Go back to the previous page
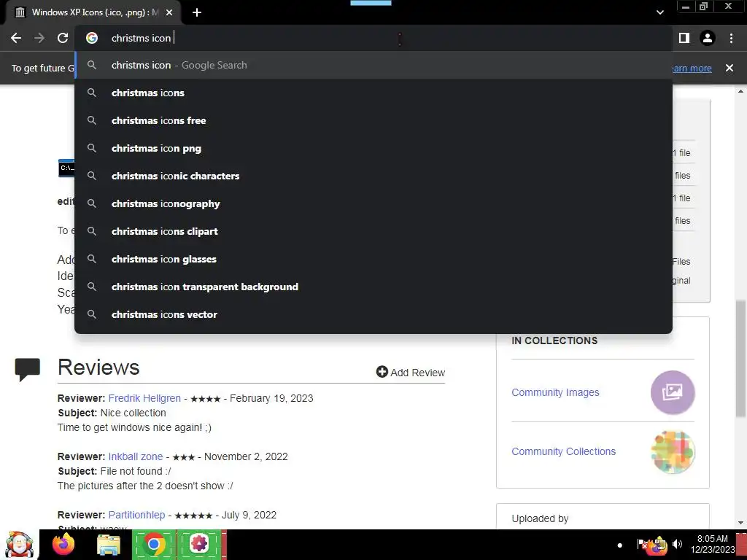This screenshot has height=560, width=747. (16, 38)
